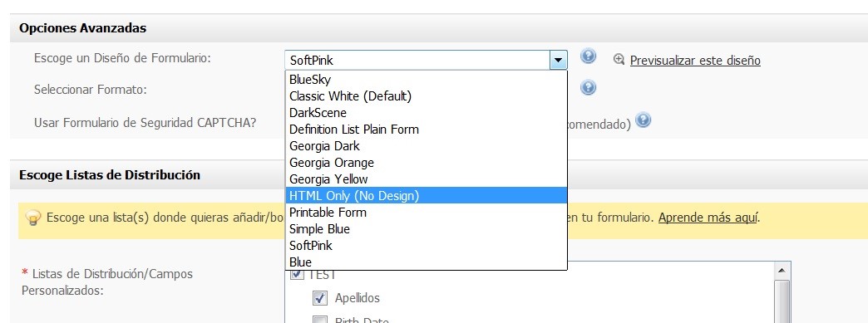This screenshot has width=868, height=323.
Task: Pick BlueSky from the design list
Action: tap(427, 79)
